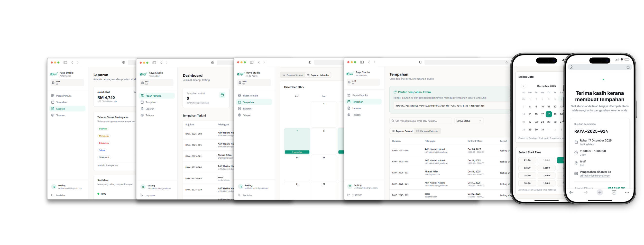Open RAYA-2025-001 row in the Dashboard table
Image resolution: width=644 pixels, height=245 pixels.
209,156
